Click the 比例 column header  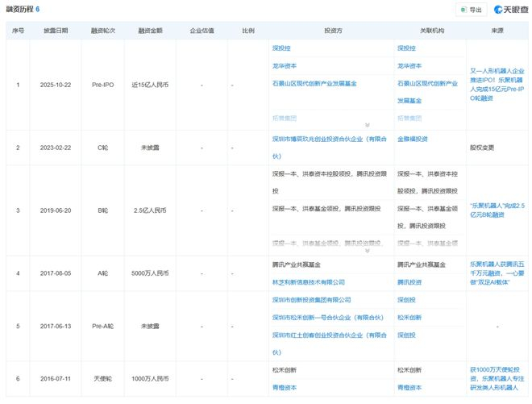(248, 31)
